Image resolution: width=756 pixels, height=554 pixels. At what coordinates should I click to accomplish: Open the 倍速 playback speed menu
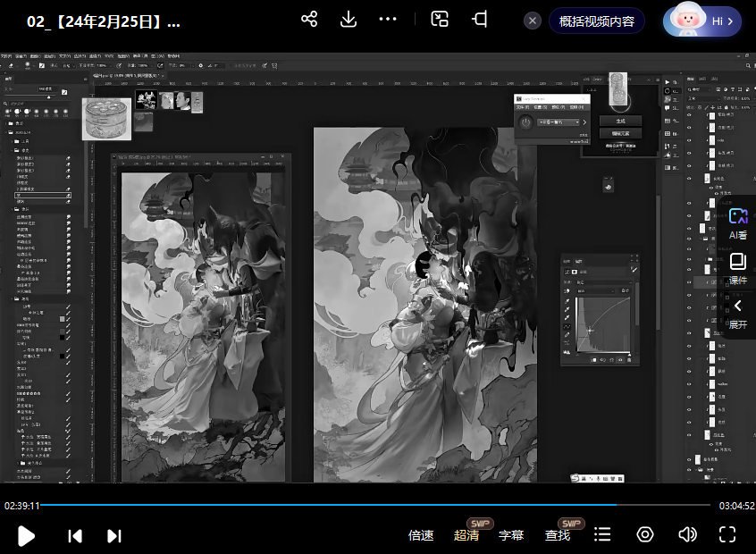click(x=421, y=535)
